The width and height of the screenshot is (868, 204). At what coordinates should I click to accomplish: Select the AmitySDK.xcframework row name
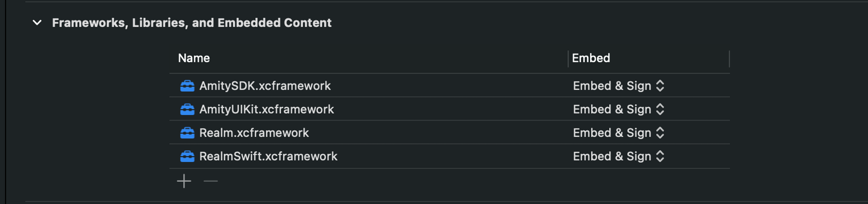265,86
